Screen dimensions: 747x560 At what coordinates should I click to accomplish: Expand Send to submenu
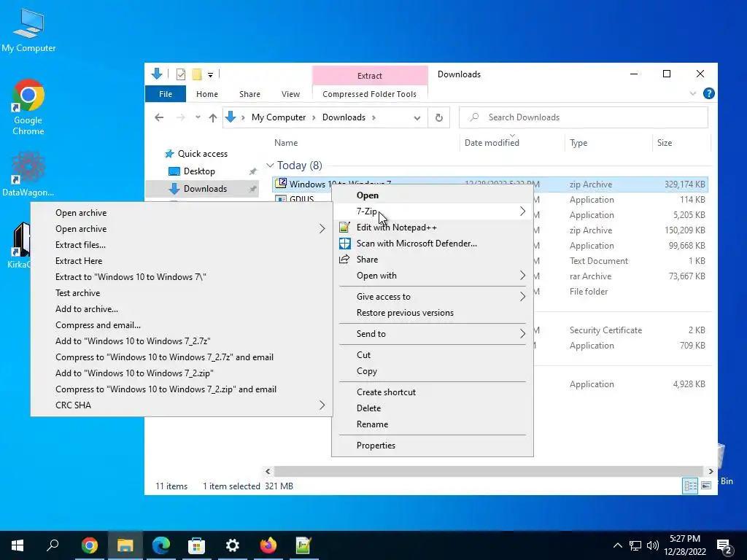433,334
